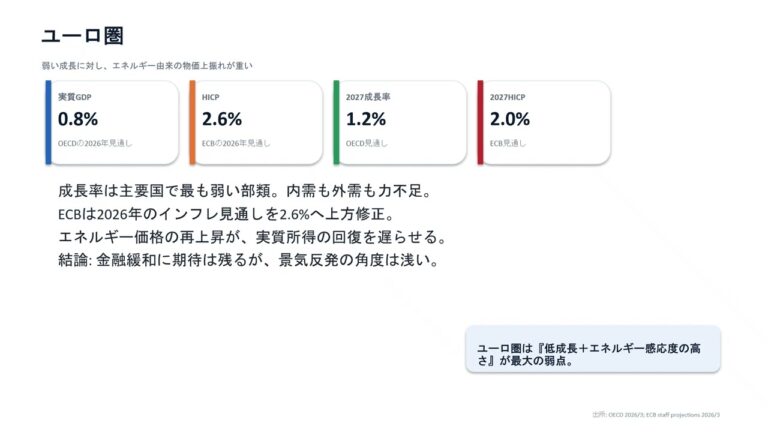This screenshot has height=432, width=768.
Task: Click the ECBの2026年見通し caption
Action: tap(236, 143)
